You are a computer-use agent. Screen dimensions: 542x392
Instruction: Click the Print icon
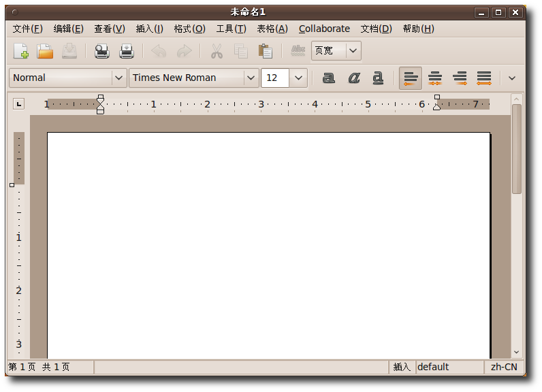click(x=127, y=51)
